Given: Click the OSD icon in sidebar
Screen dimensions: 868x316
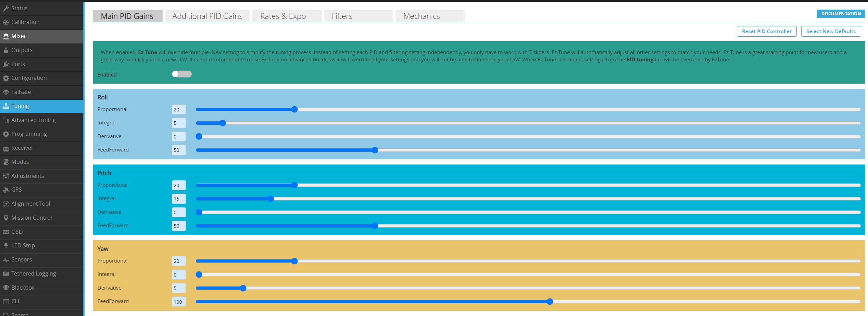Looking at the screenshot, I should pyautogui.click(x=6, y=232).
